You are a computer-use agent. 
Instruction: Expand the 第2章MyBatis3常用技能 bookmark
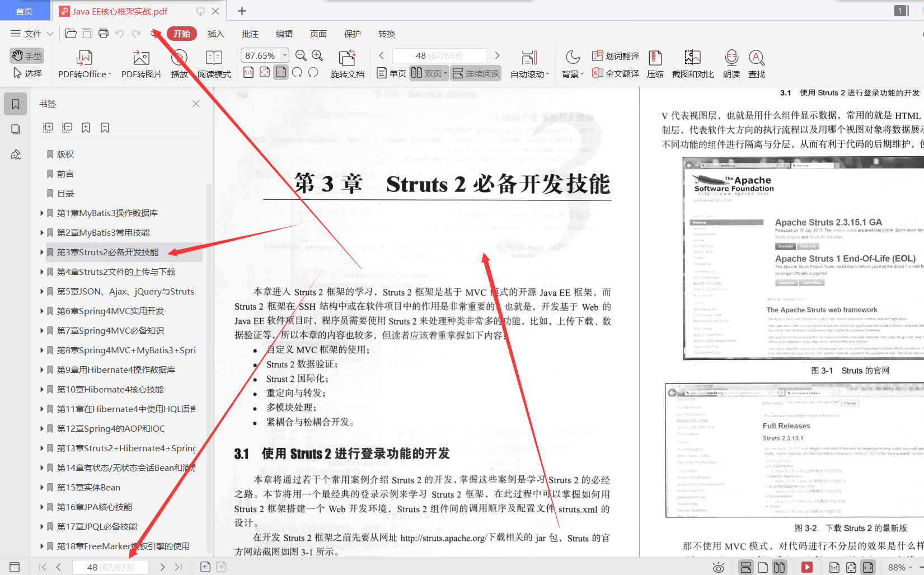coord(42,232)
